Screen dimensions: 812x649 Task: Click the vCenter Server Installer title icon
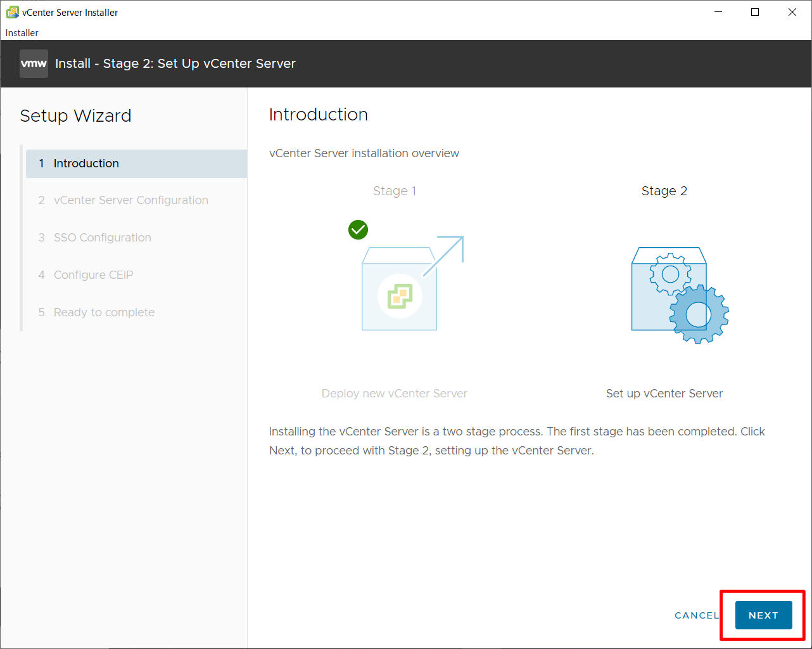(12, 12)
